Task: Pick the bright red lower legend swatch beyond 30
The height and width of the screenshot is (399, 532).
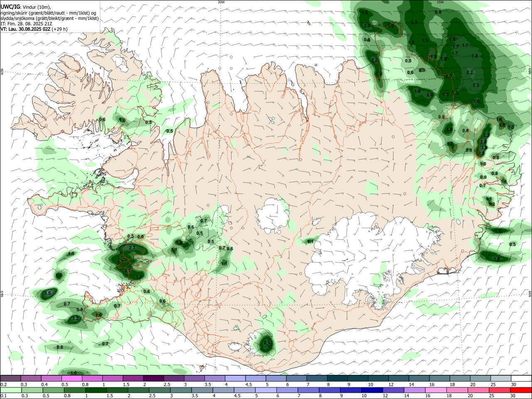Action: coord(521,390)
